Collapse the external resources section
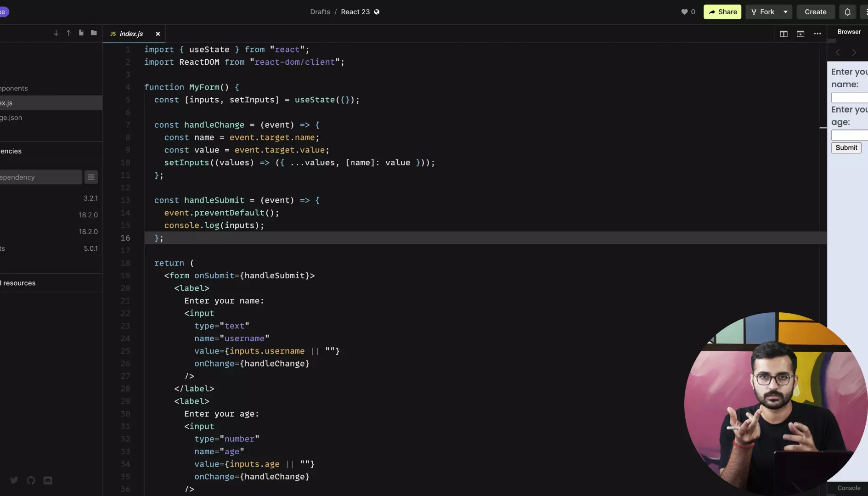The width and height of the screenshot is (868, 496). click(18, 283)
